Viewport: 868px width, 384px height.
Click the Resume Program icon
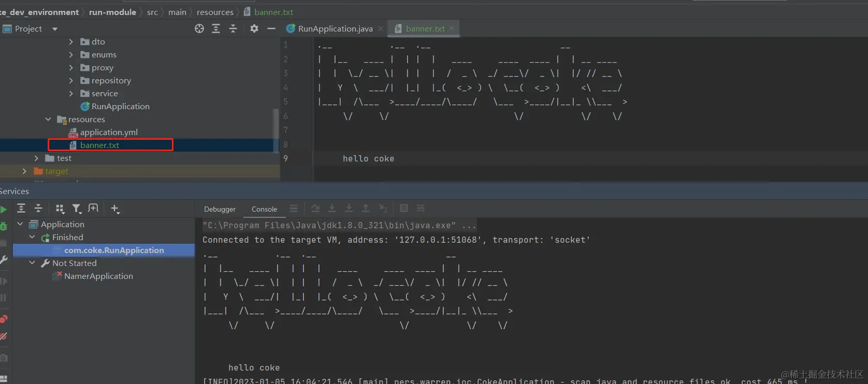pos(4,282)
